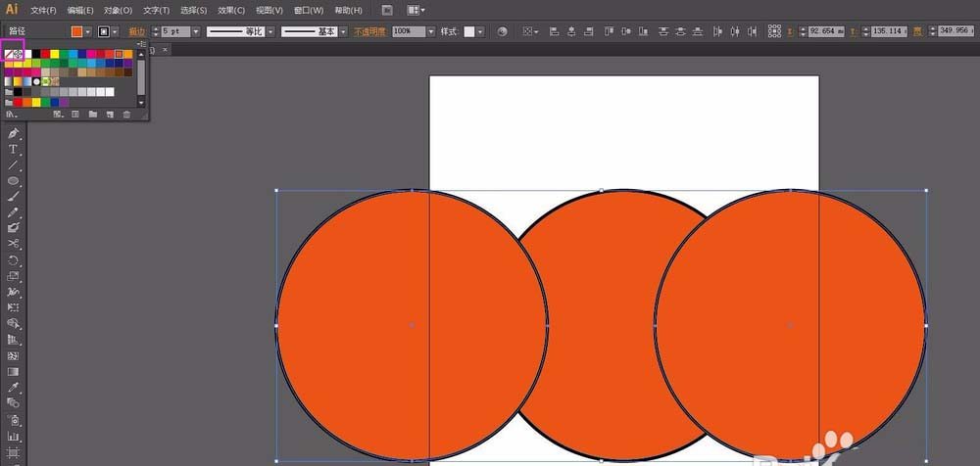Select the Gradient tool
This screenshot has height=466, width=980.
pyautogui.click(x=13, y=371)
